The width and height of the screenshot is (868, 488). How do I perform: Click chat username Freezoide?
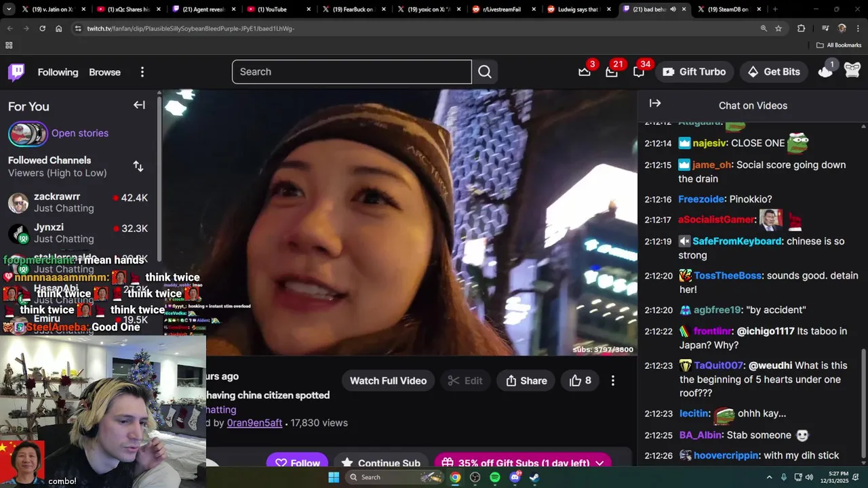click(x=701, y=199)
